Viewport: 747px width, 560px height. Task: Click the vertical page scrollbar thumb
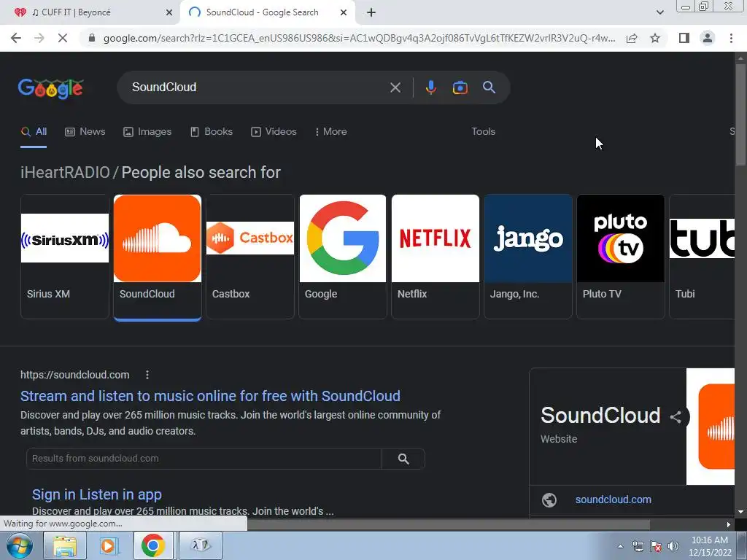pos(740,114)
